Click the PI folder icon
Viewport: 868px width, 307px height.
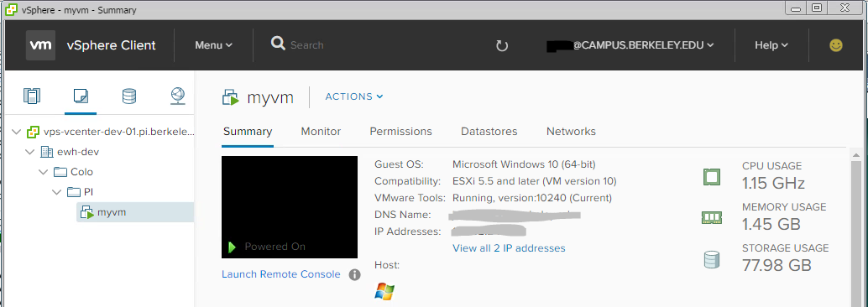74,192
